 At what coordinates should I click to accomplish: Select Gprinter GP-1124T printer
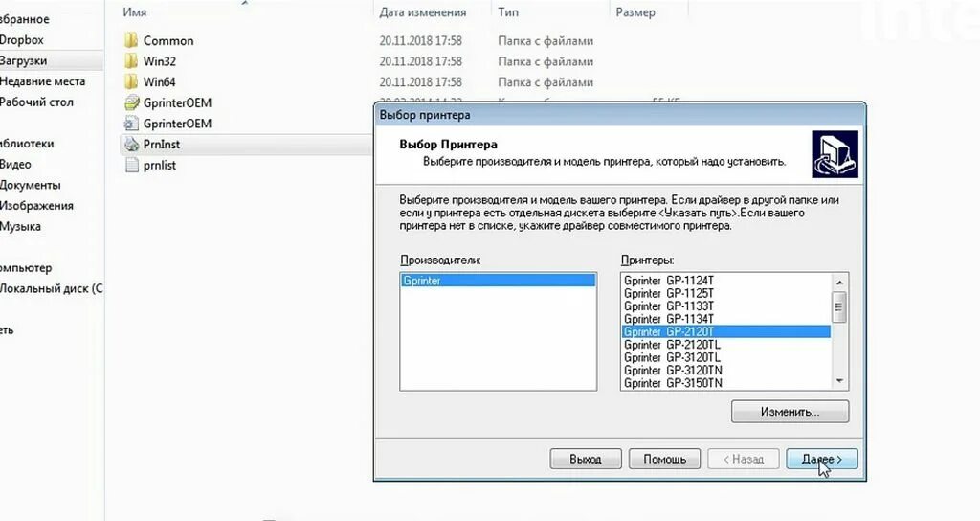tap(726, 281)
